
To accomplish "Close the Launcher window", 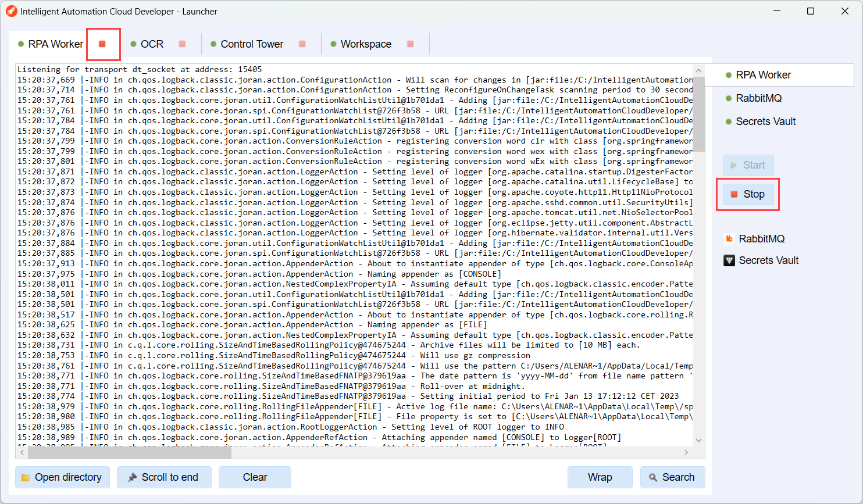I will pos(845,11).
